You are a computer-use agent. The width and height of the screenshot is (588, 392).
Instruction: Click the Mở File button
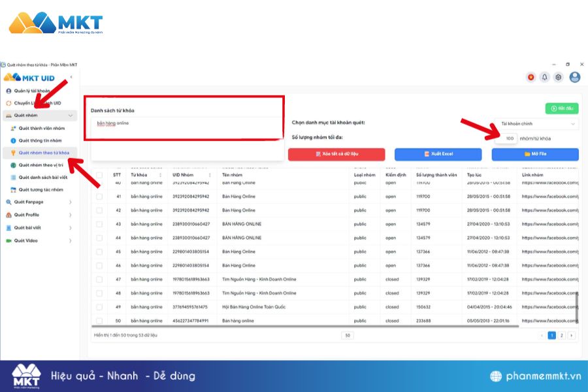pos(535,154)
